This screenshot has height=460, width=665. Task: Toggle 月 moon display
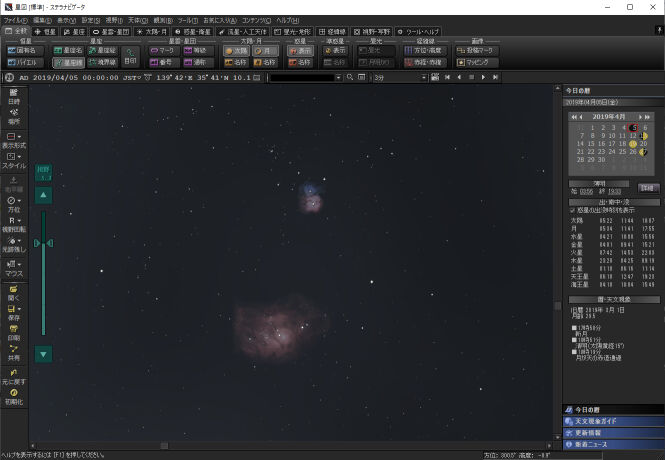click(x=265, y=50)
